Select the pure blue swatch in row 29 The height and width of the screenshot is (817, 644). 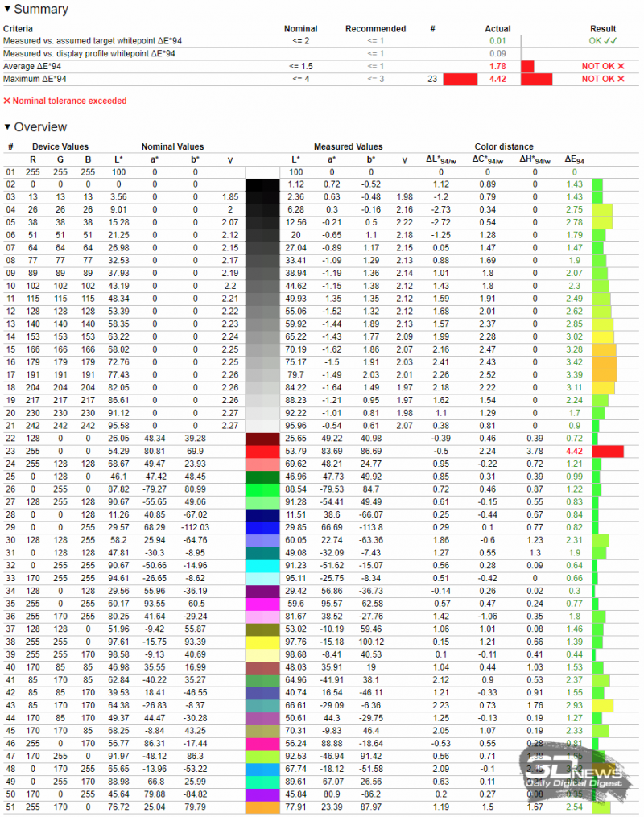[x=262, y=527]
